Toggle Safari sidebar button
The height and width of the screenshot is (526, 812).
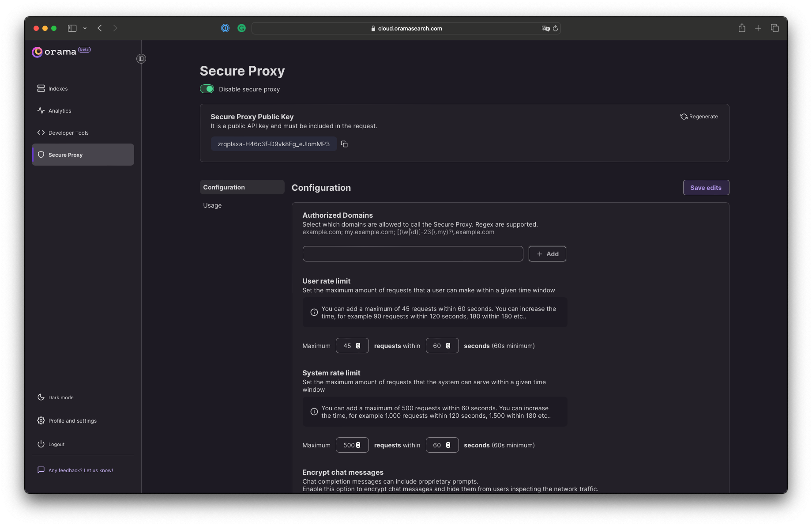(72, 28)
